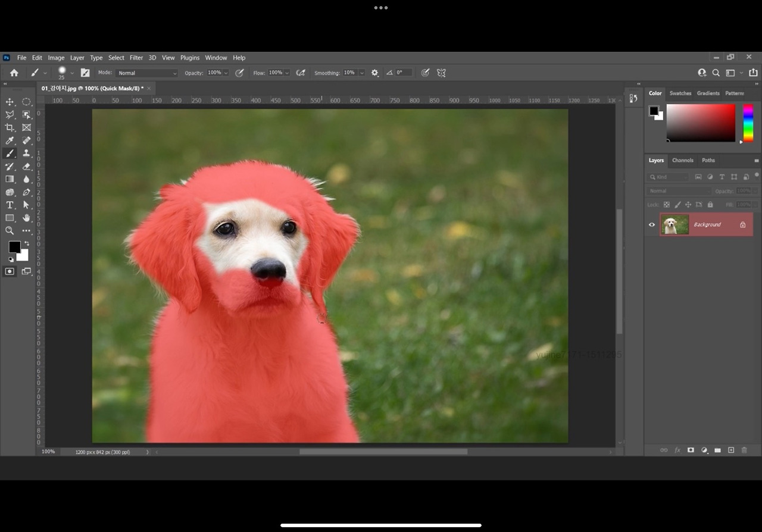Select the Brush tool in the tools panel

pyautogui.click(x=10, y=154)
